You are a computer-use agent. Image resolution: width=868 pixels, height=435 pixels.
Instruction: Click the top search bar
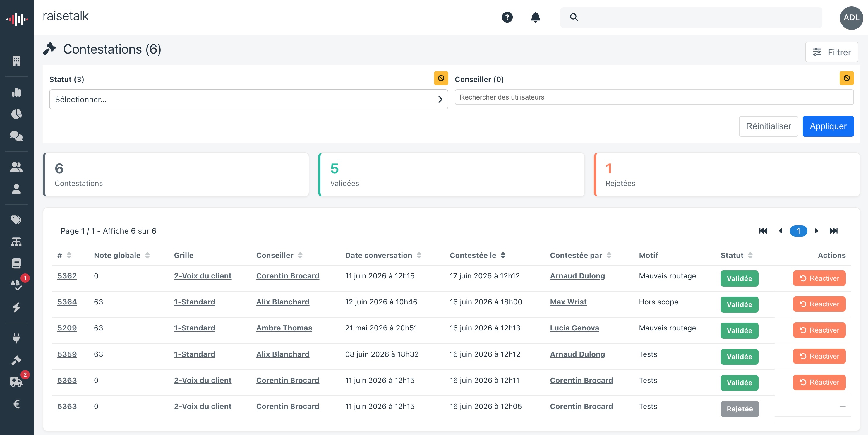(691, 17)
